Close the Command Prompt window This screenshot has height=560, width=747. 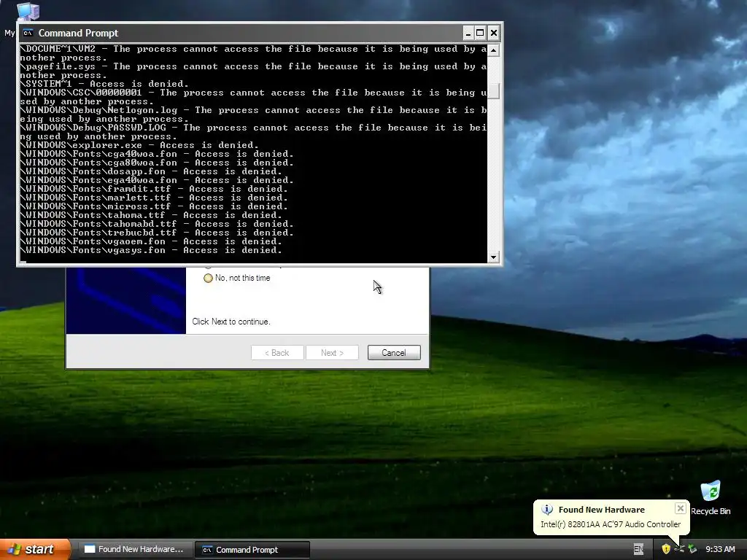[494, 33]
